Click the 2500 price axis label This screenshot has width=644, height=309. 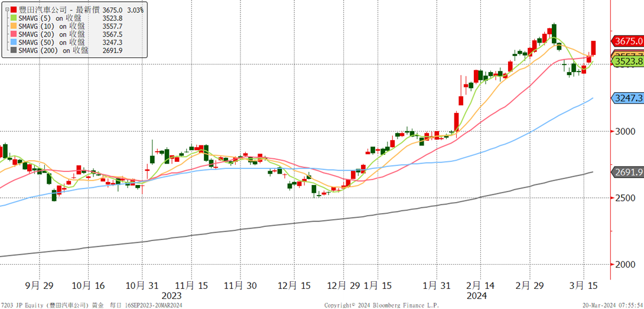[625, 198]
